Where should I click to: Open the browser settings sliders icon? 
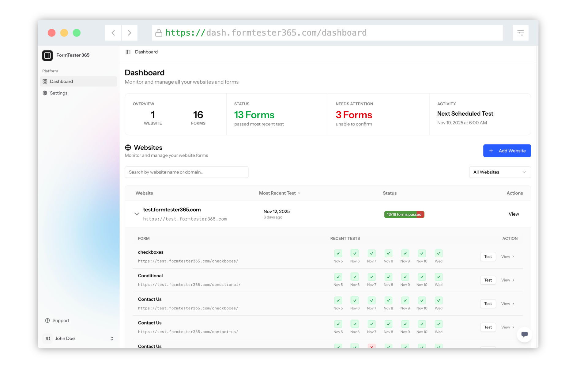(x=521, y=33)
